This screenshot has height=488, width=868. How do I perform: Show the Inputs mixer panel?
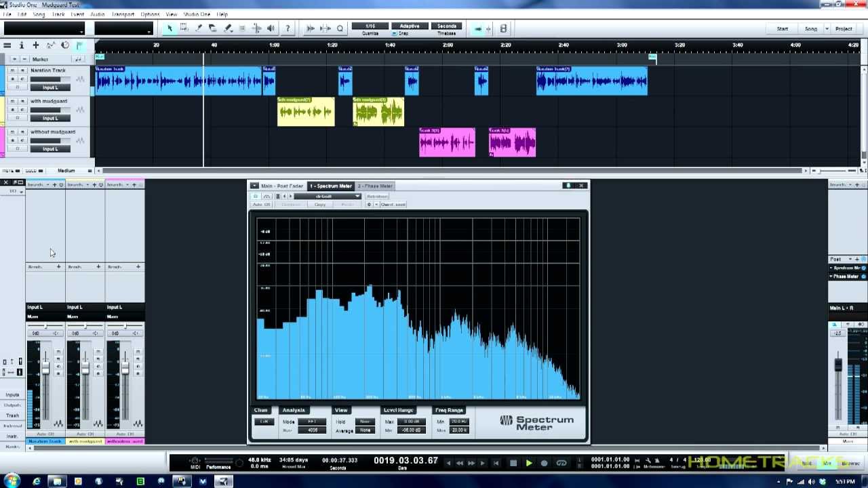coord(12,394)
